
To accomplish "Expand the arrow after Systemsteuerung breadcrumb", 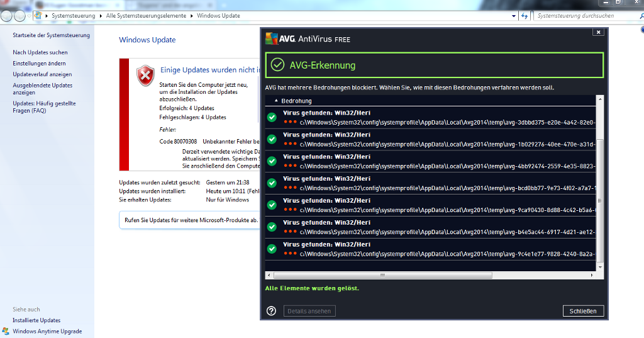I will [101, 16].
